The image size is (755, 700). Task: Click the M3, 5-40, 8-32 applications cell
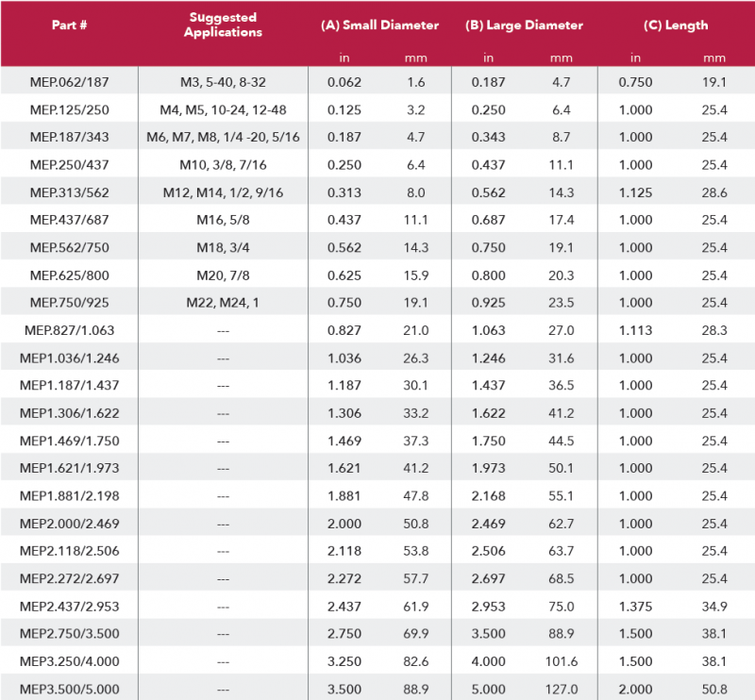coord(224,82)
